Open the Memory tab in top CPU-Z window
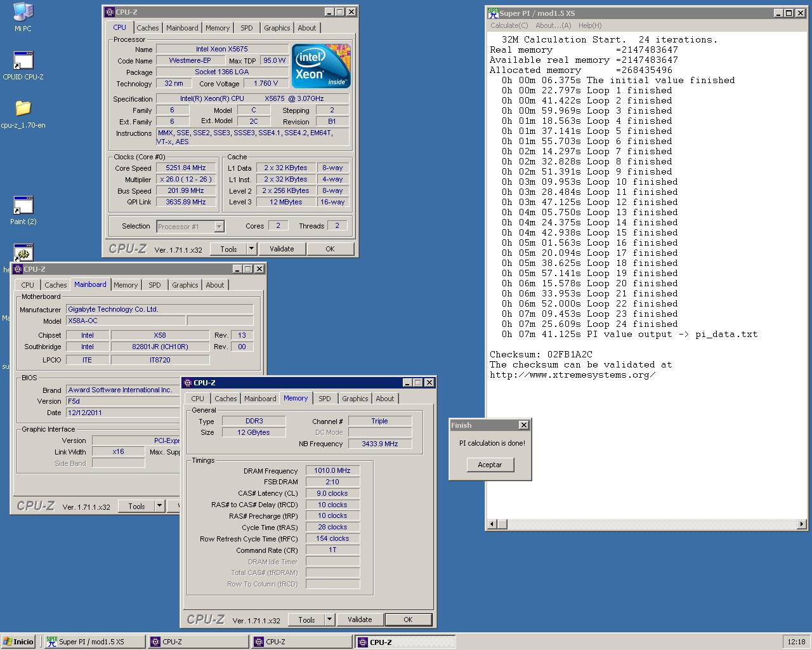Image resolution: width=812 pixels, height=650 pixels. (x=218, y=28)
